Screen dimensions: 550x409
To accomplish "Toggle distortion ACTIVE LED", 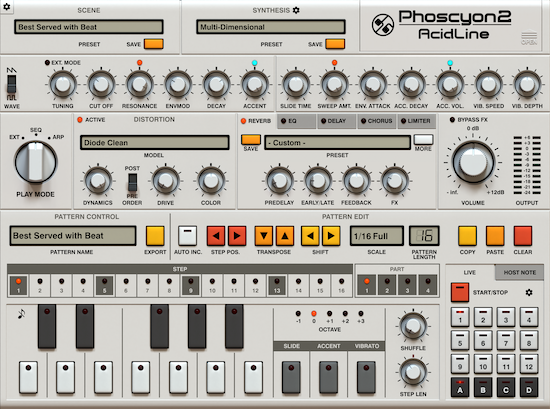I will coord(80,120).
